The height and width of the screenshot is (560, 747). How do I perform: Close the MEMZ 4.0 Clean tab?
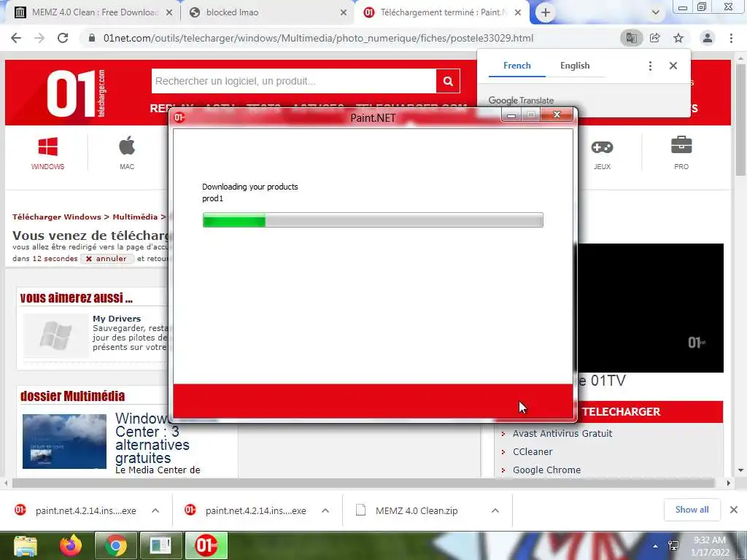coord(169,13)
